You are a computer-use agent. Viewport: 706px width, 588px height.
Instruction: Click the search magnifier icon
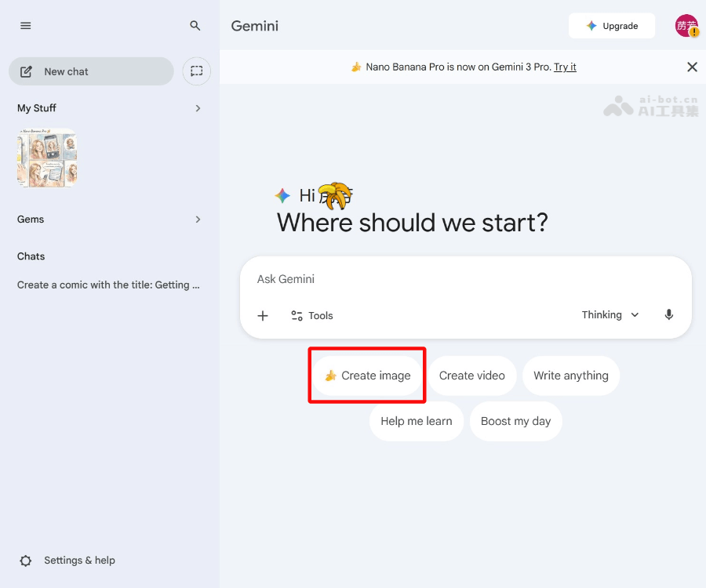coord(195,26)
